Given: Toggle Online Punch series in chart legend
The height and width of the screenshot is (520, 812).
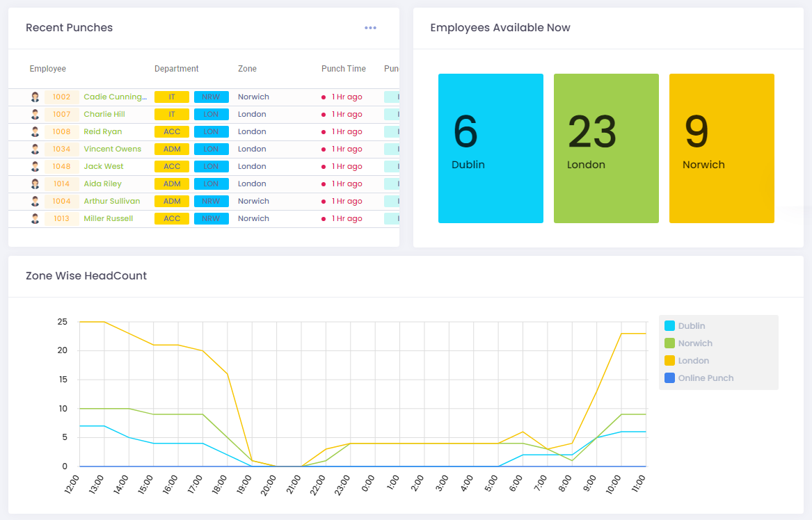Looking at the screenshot, I should (x=699, y=378).
